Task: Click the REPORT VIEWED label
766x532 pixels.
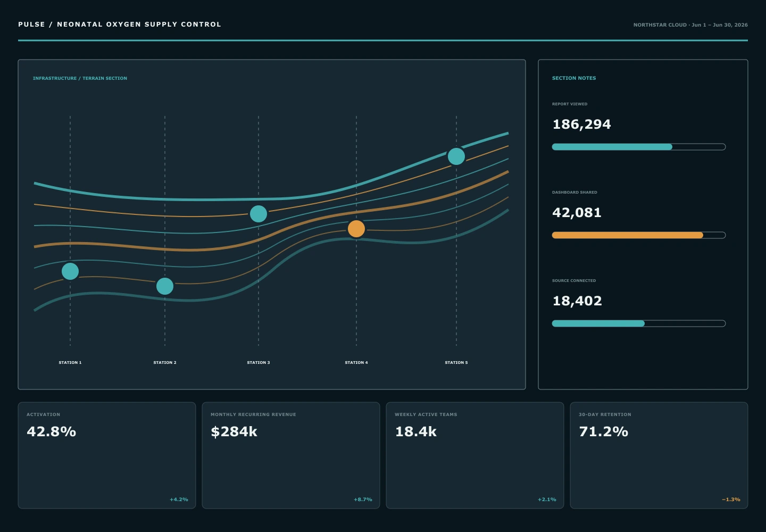Action: [x=570, y=104]
